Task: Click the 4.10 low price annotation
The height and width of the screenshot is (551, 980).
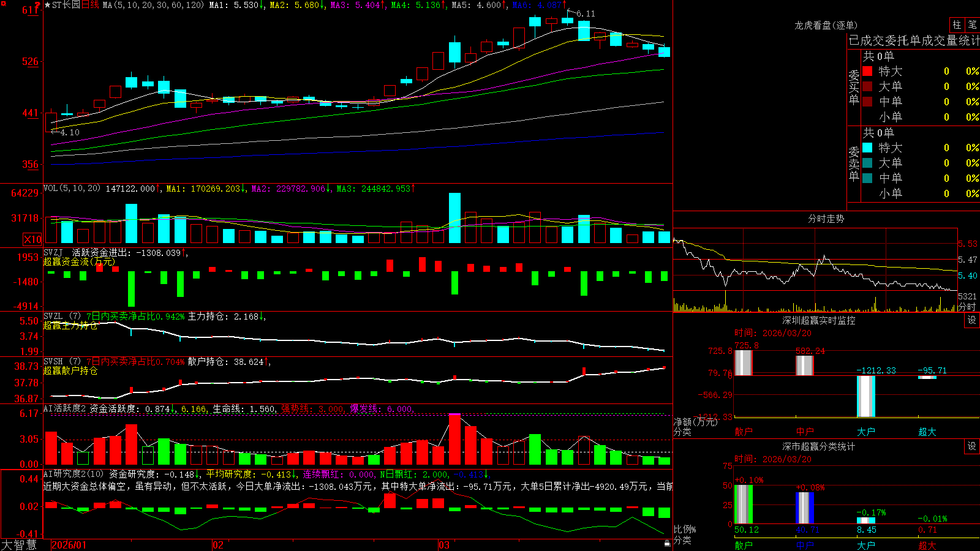Action: pyautogui.click(x=70, y=132)
